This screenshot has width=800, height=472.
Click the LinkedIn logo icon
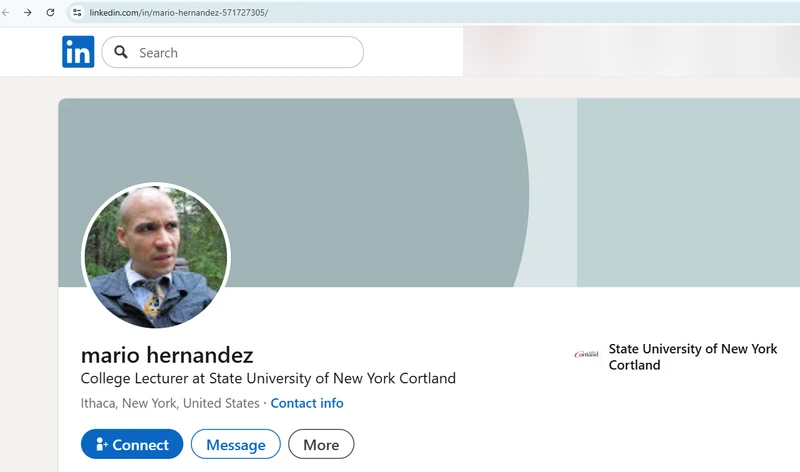(78, 52)
